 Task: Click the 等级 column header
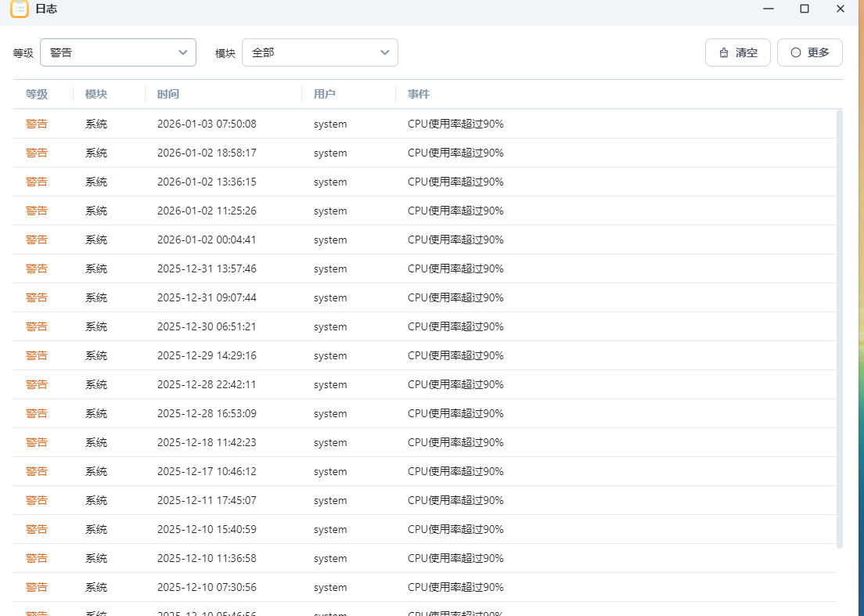37,94
